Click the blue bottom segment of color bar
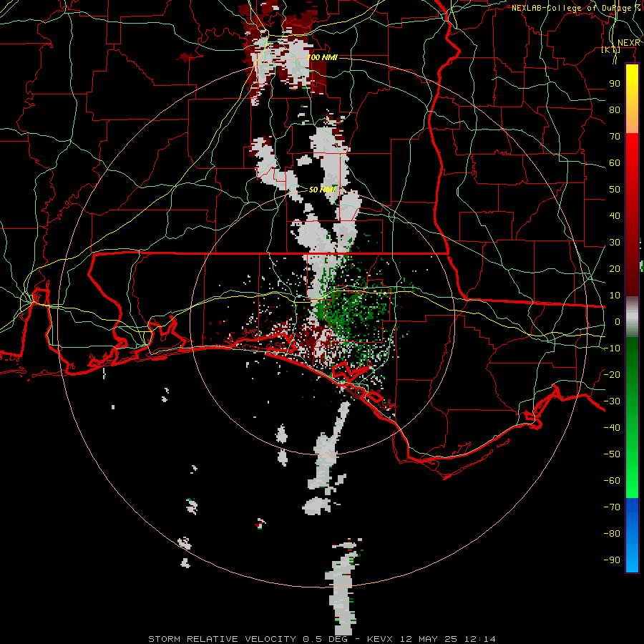This screenshot has height=644, width=644. coord(632,535)
